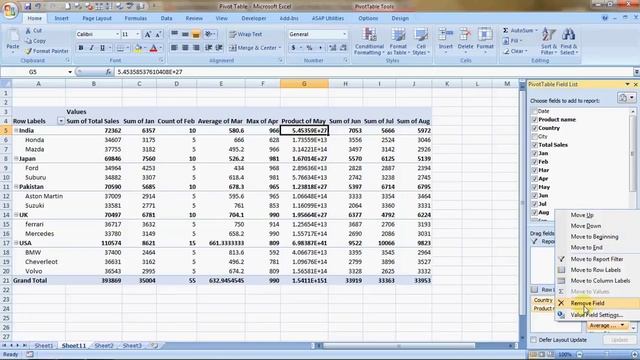This screenshot has width=640, height=360.
Task: Open the font size dropdown
Action: pos(138,34)
